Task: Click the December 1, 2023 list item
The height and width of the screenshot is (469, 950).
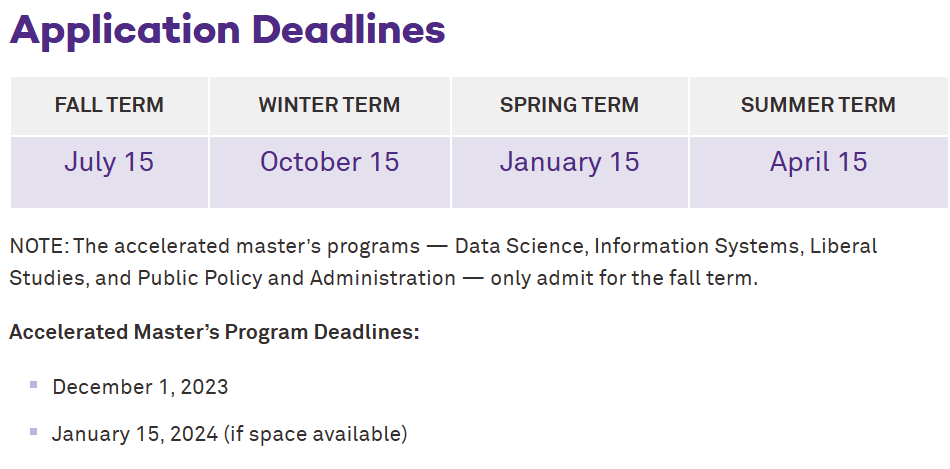Action: click(140, 387)
